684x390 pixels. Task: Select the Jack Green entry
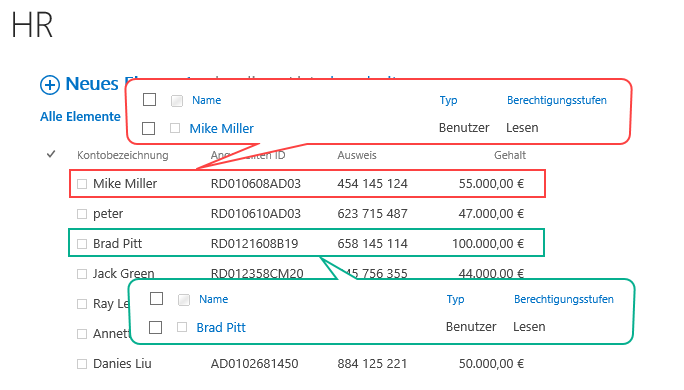point(123,274)
